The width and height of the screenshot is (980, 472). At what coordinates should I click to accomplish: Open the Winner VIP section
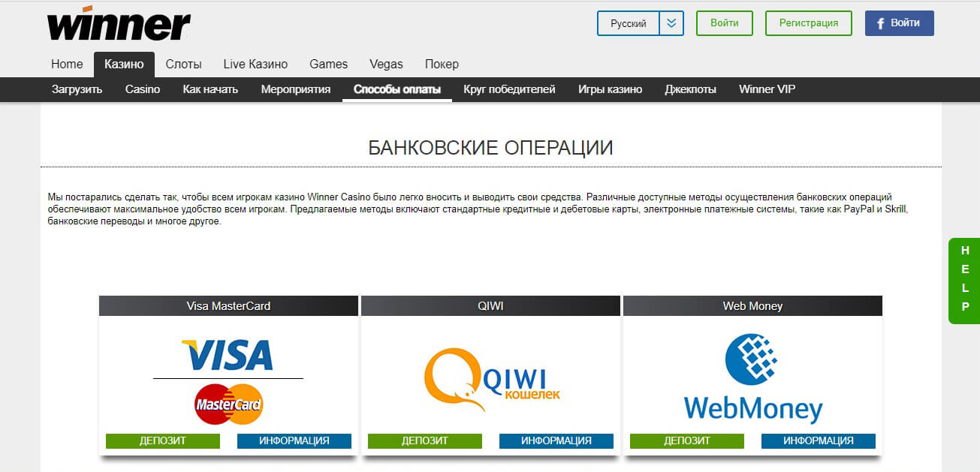[767, 89]
